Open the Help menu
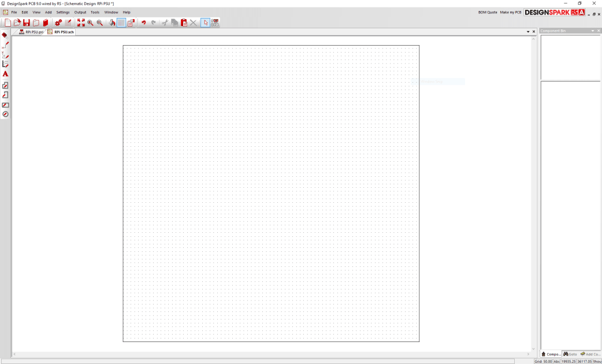Screen dimensions: 602x364 (127, 12)
